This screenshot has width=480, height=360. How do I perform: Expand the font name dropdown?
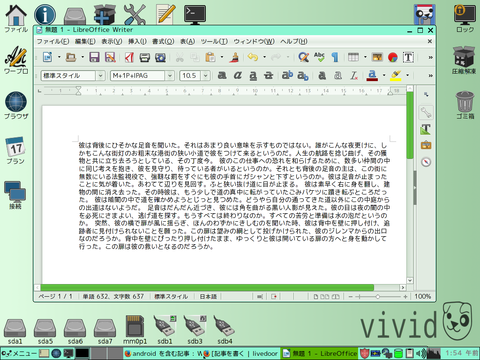170,76
